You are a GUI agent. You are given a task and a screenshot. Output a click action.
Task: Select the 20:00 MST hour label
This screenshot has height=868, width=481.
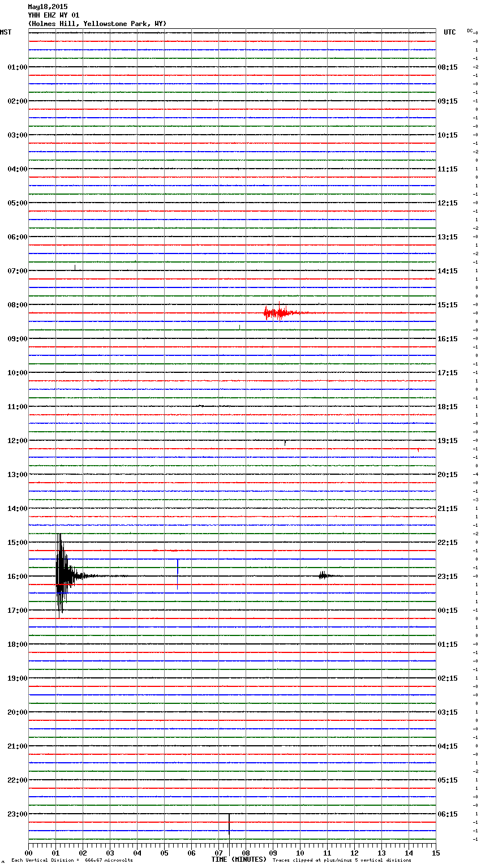click(18, 712)
